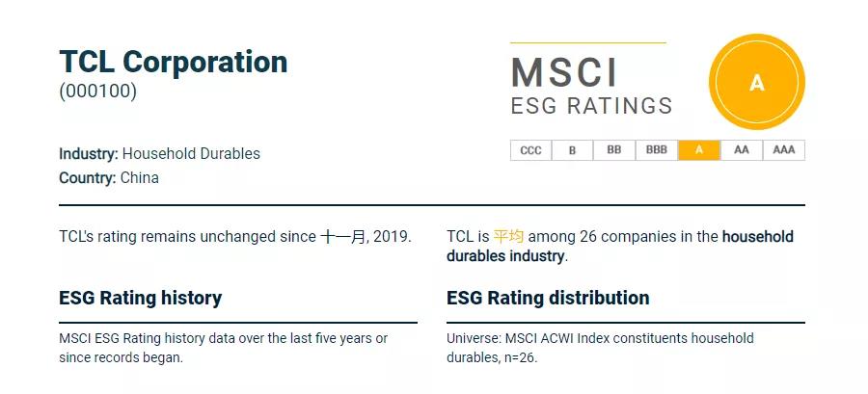Screen dimensions: 868x394
Task: Click the MSCI logo text
Action: point(564,72)
